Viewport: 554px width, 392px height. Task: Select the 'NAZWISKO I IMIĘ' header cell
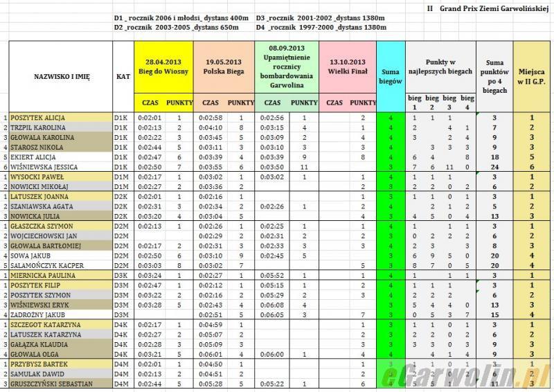pos(61,77)
